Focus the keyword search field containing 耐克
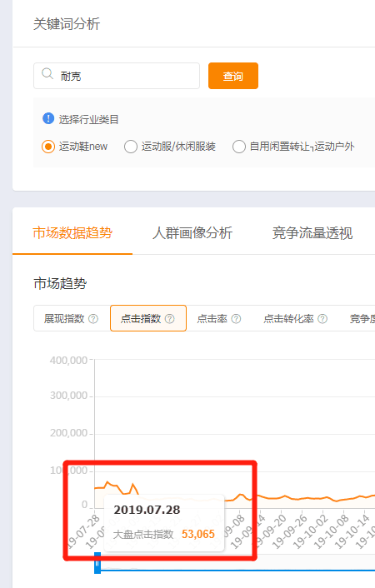 tap(117, 76)
